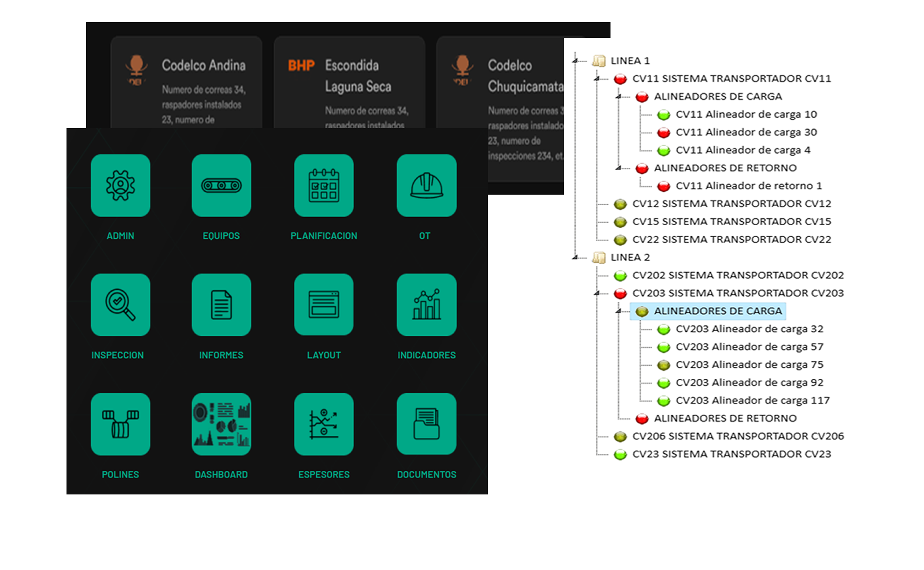Select CV203 Alineador de carga 75

tap(749, 365)
